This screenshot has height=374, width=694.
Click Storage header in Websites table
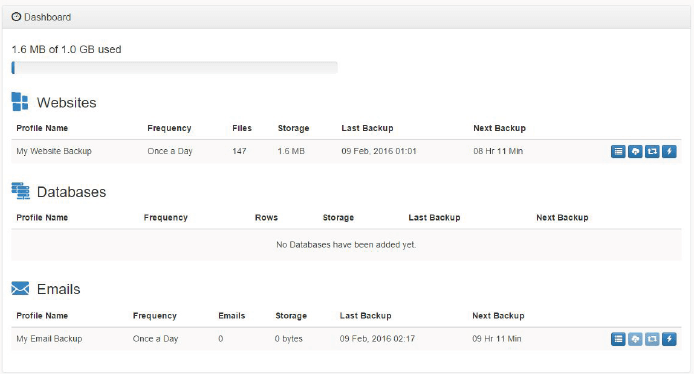[x=293, y=128]
